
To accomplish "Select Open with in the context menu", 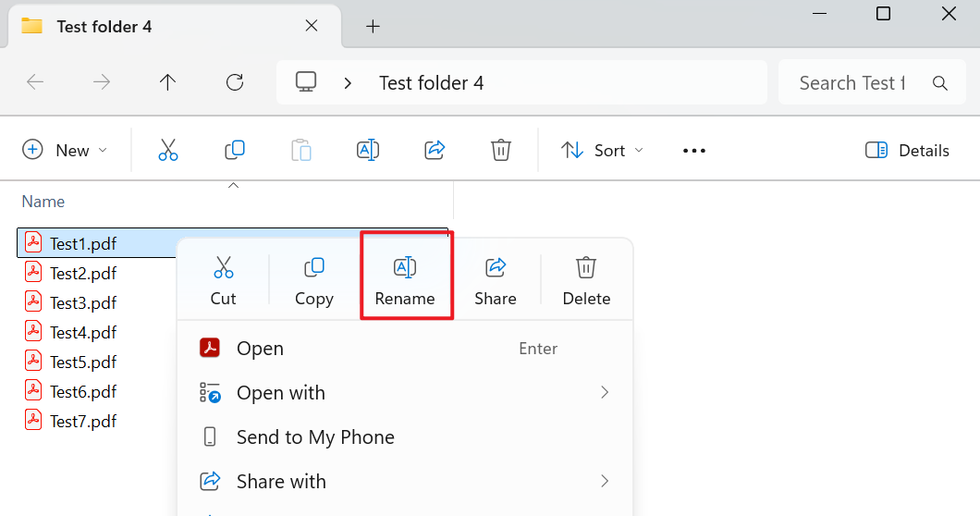I will [405, 393].
